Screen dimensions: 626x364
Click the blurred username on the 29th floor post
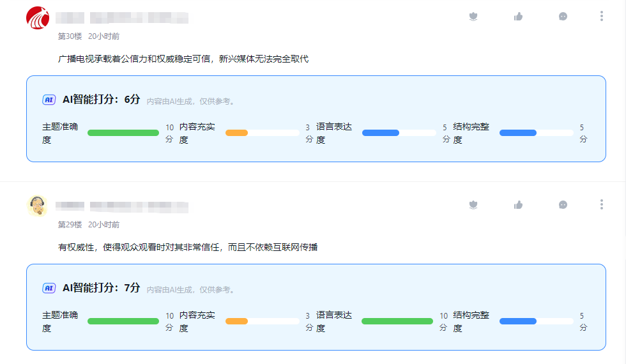click(x=121, y=206)
